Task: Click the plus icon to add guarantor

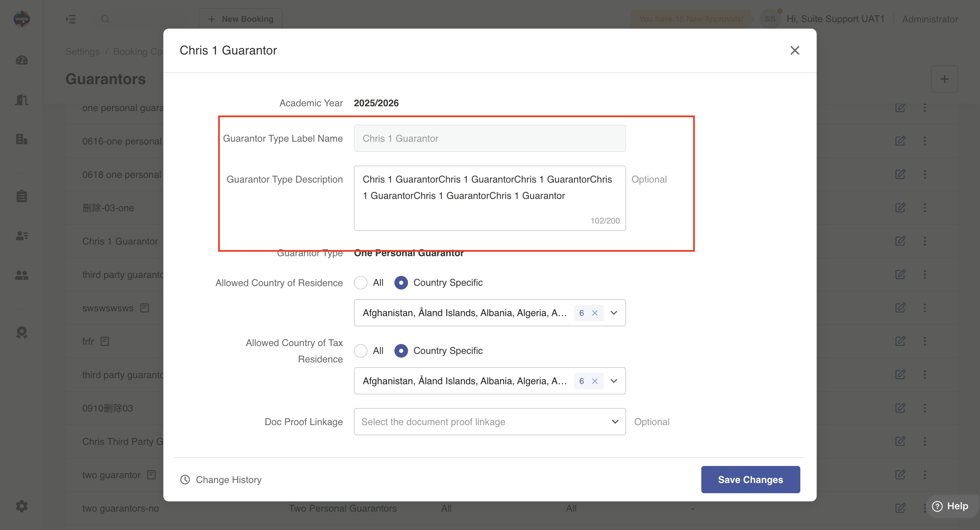Action: 944,79
